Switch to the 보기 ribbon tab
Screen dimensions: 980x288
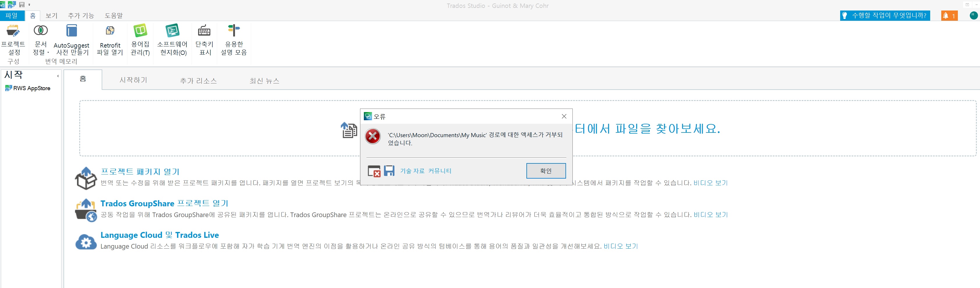[51, 16]
